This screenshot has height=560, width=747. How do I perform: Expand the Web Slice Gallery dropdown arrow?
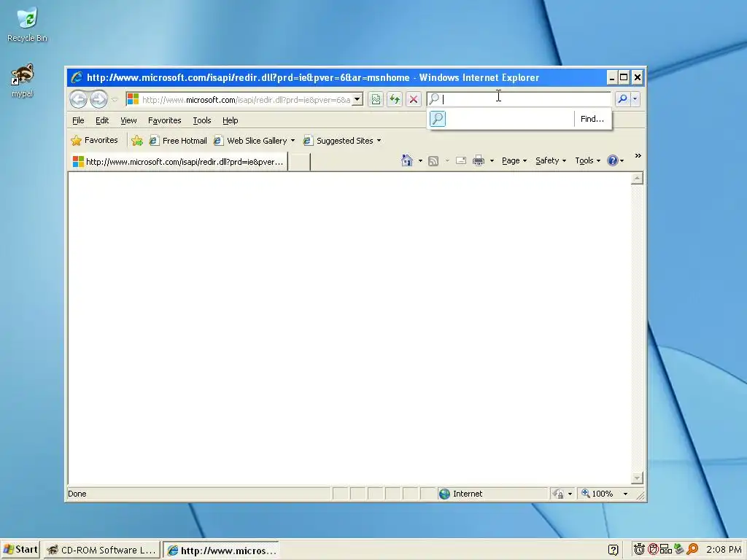[293, 141]
